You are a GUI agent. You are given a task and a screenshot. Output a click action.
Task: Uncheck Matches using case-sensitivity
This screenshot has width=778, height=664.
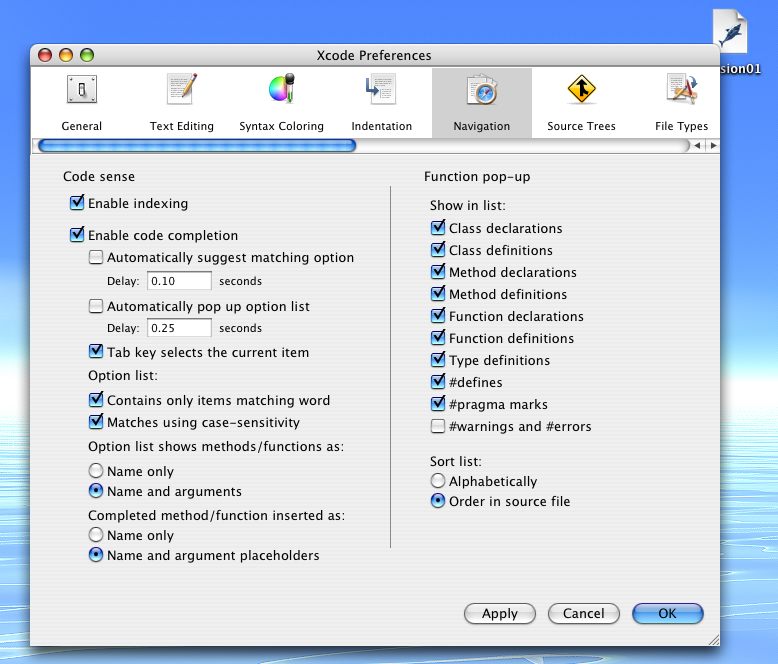pyautogui.click(x=96, y=422)
